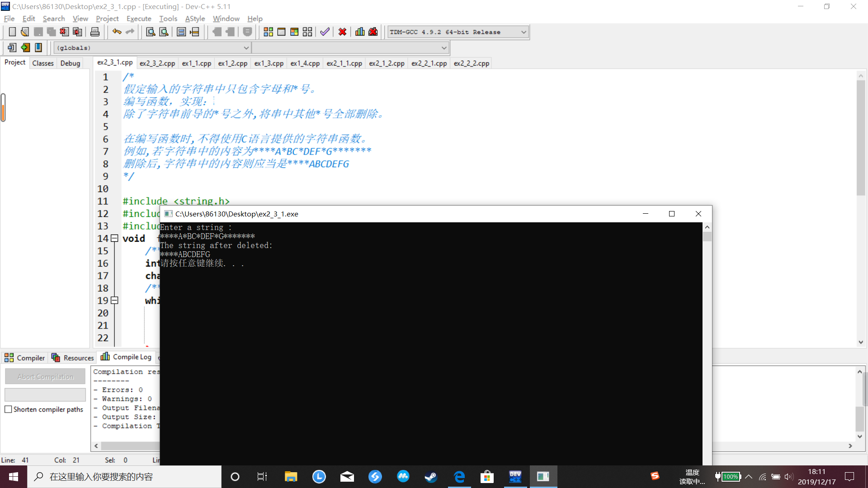Collapse fold marker at line 14
The width and height of the screenshot is (868, 488).
click(x=114, y=238)
